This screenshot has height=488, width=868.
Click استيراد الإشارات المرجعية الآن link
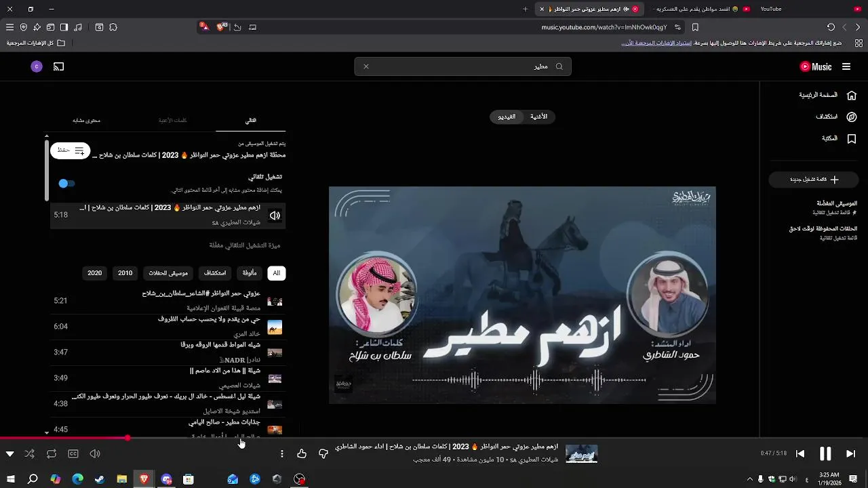click(x=656, y=43)
